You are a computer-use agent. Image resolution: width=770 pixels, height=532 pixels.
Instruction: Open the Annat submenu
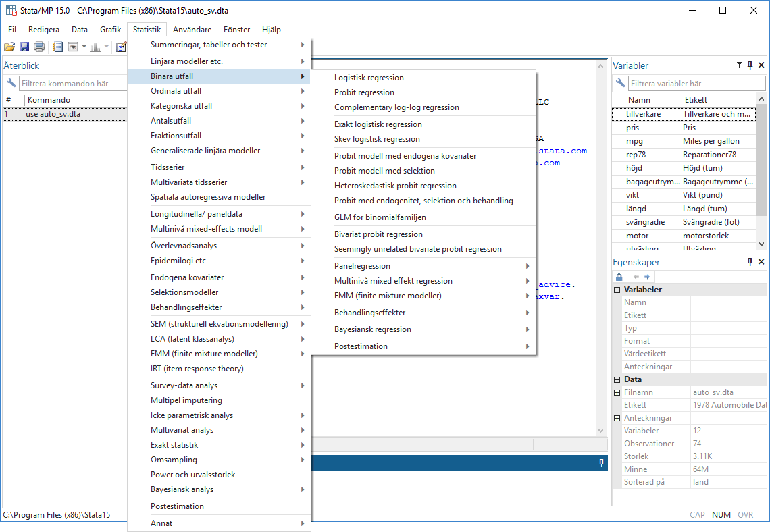219,523
